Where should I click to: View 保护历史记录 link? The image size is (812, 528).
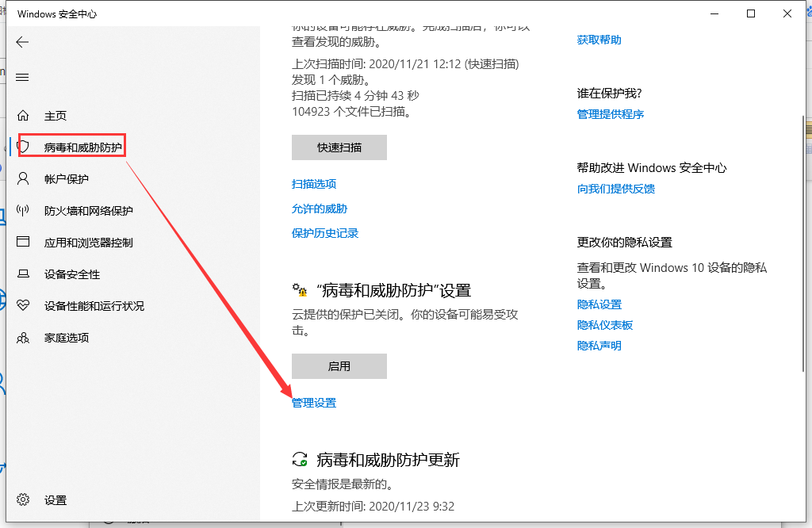point(325,233)
